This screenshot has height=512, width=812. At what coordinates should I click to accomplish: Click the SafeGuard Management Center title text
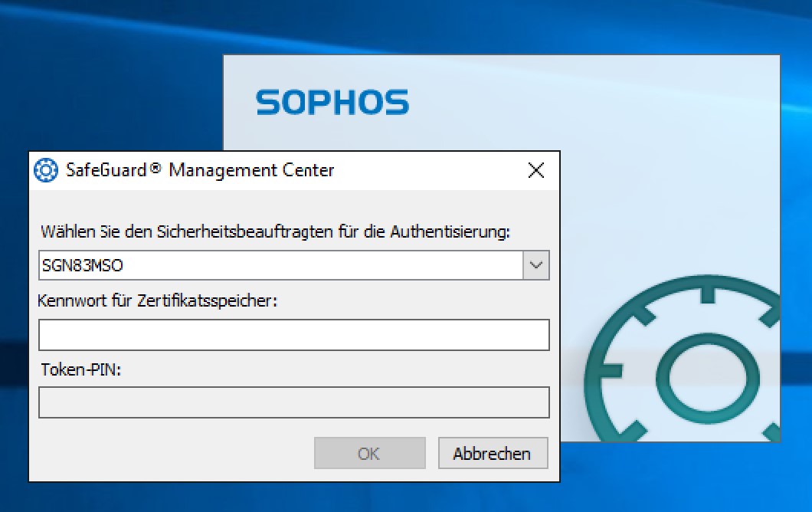pos(200,170)
